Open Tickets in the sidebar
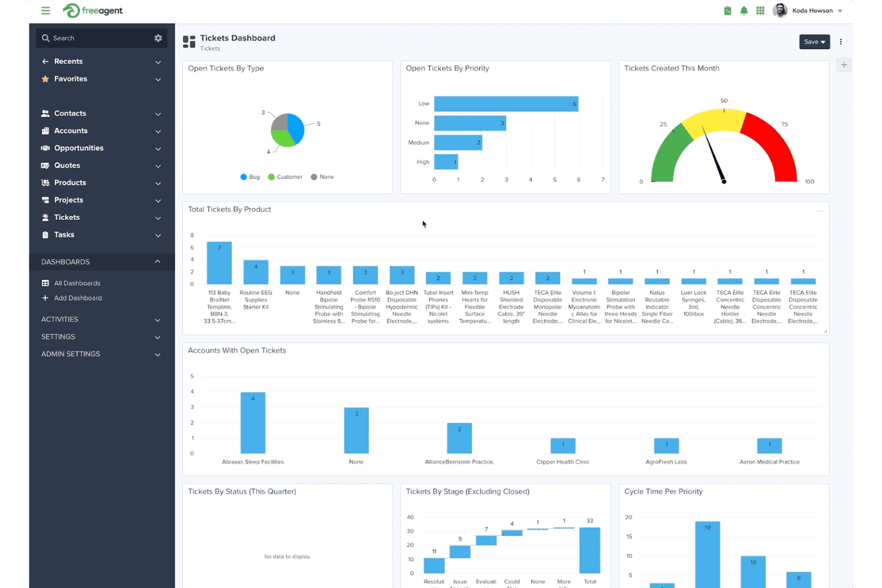This screenshot has width=882, height=588. [x=67, y=217]
